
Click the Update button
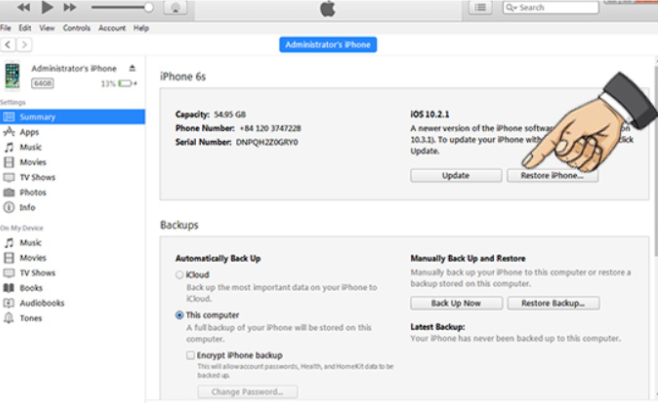(456, 175)
